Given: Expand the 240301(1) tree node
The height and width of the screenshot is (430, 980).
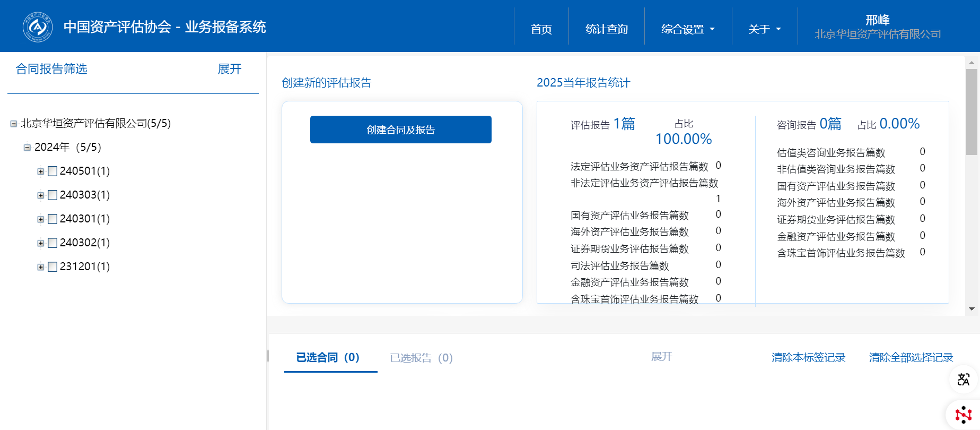Looking at the screenshot, I should [x=41, y=219].
